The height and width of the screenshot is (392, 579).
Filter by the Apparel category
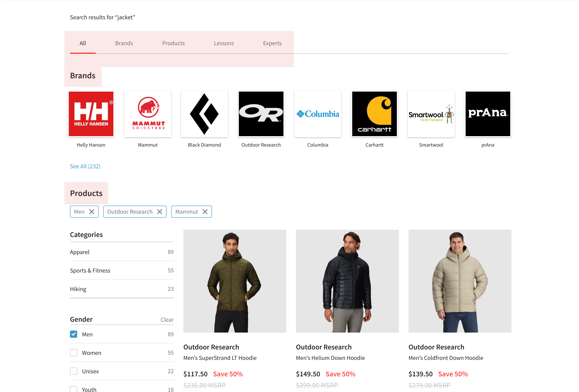pyautogui.click(x=122, y=252)
